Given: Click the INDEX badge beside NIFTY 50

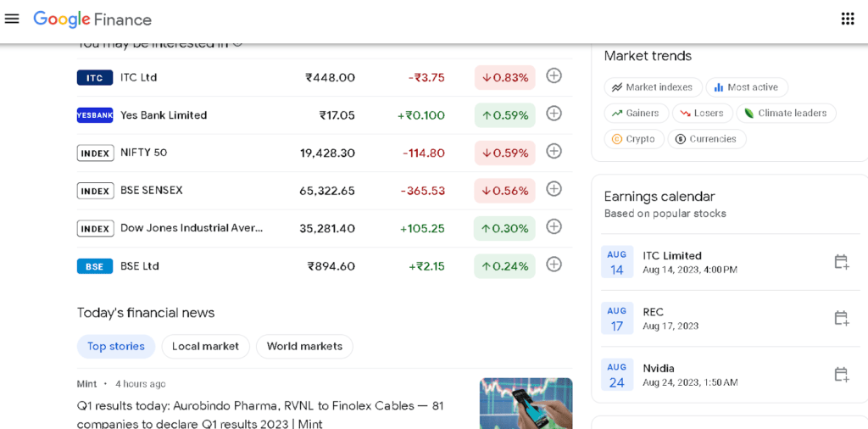Looking at the screenshot, I should pyautogui.click(x=95, y=153).
